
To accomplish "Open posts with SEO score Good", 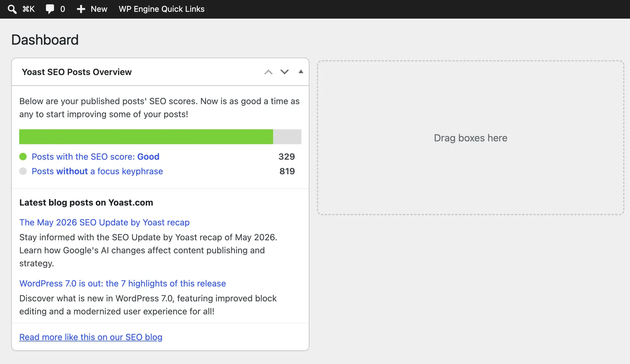I will (95, 157).
